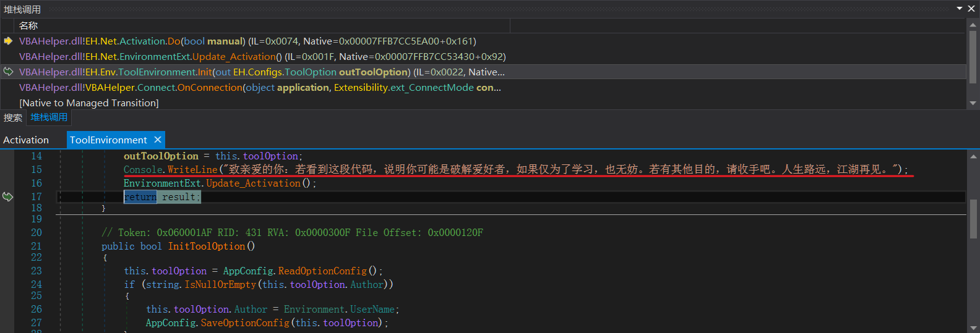Click line number 15 in the gutter
The width and height of the screenshot is (980, 333).
pyautogui.click(x=37, y=169)
